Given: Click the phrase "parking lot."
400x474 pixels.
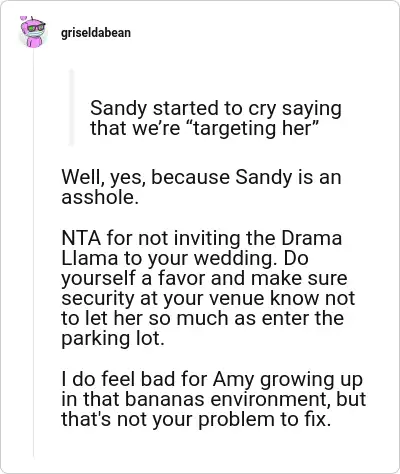Looking at the screenshot, I should click(x=113, y=339).
